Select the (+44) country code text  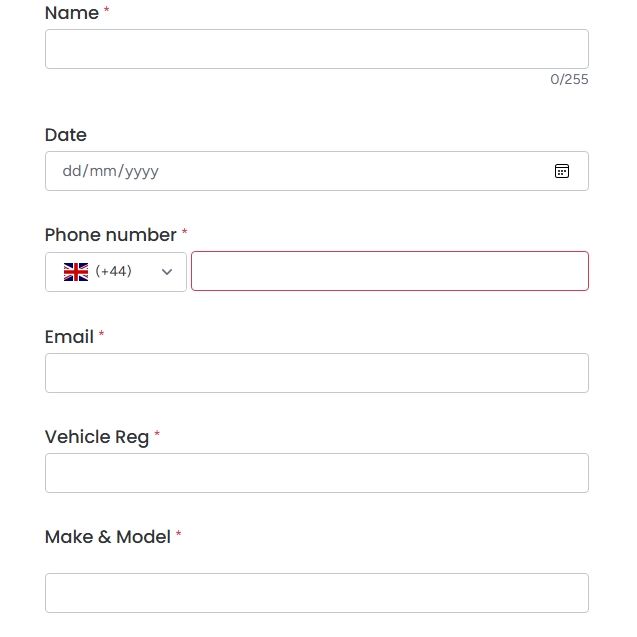pos(113,271)
